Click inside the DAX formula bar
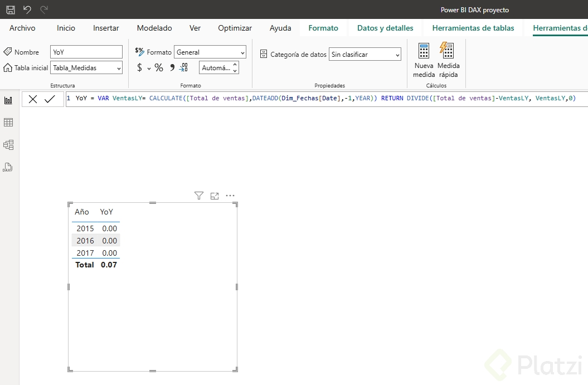Viewport: 588px width, 385px height. click(326, 99)
